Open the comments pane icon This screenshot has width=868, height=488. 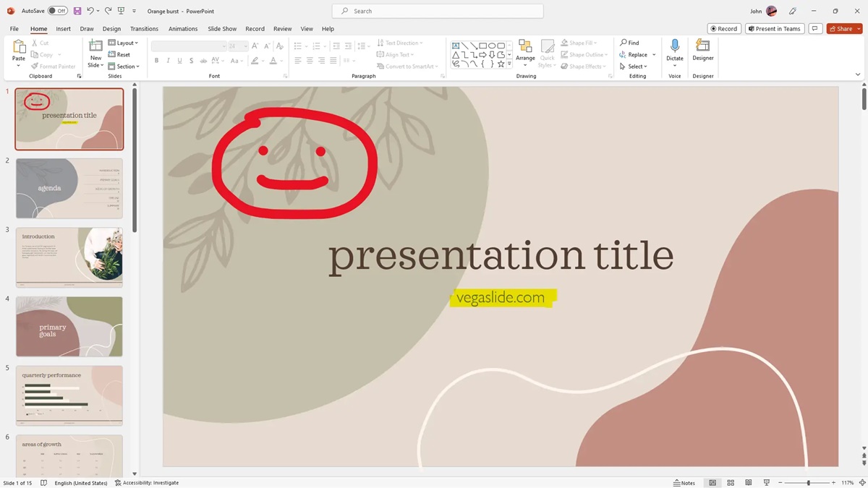tap(815, 29)
